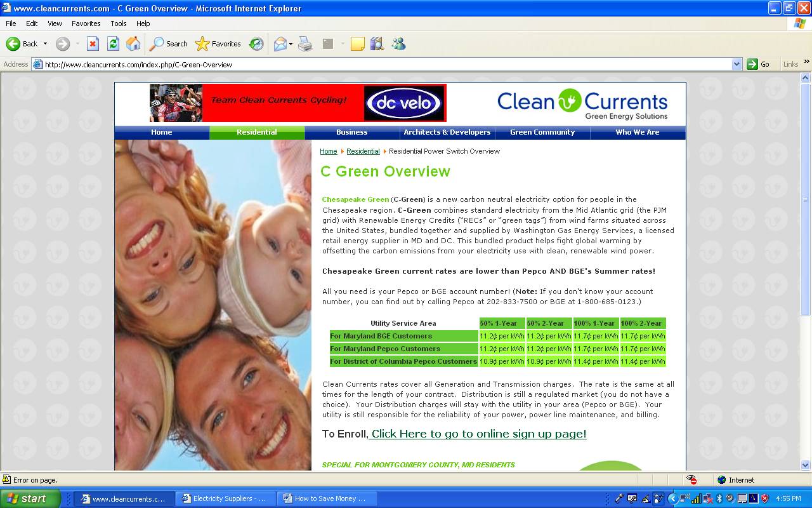Switch to the Electricity Suppliers taskbar window

[x=226, y=498]
